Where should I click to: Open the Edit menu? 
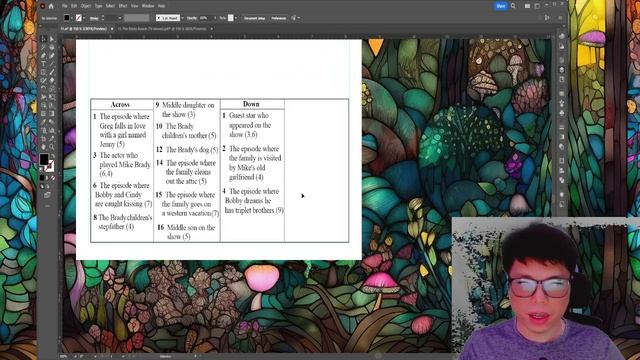74,6
